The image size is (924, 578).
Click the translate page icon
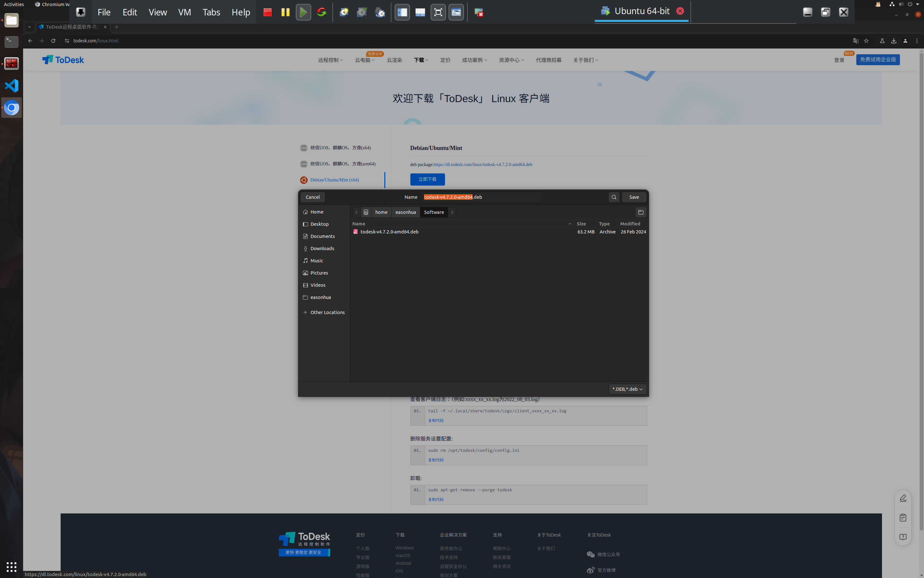click(x=856, y=40)
